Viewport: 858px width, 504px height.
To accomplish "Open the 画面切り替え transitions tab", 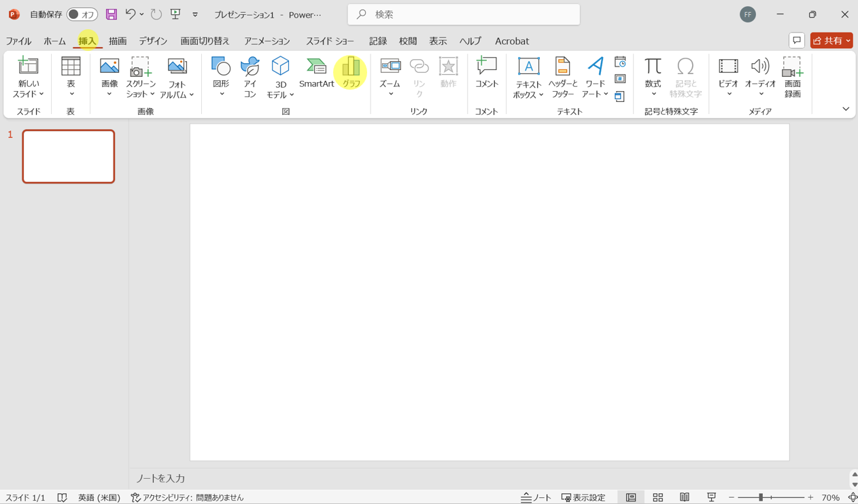I will click(205, 41).
